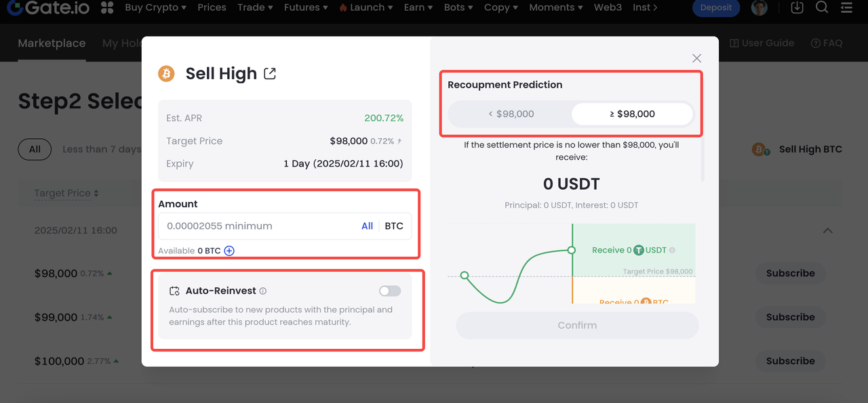This screenshot has width=868, height=403.
Task: Click the search magnifier icon
Action: (x=822, y=7)
